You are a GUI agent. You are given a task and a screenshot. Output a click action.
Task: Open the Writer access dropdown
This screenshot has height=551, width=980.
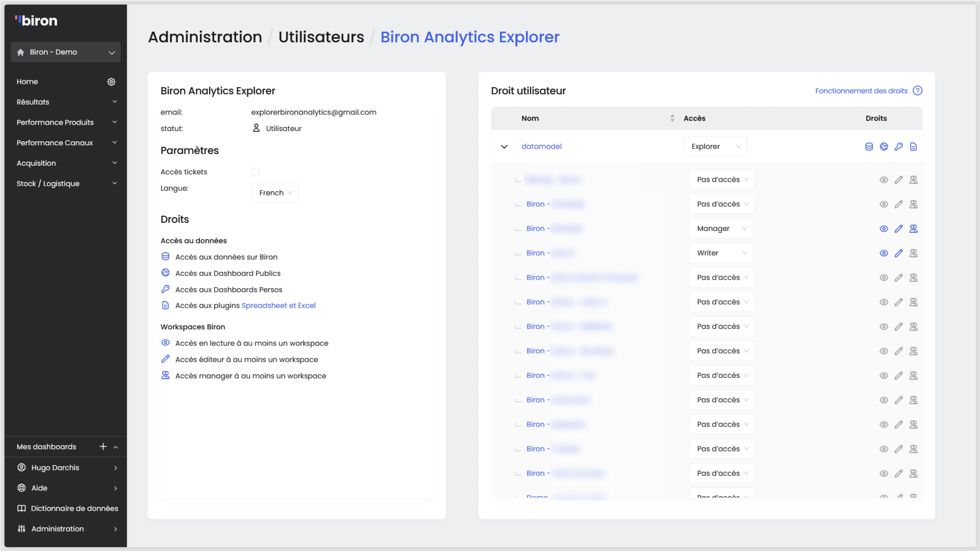pyautogui.click(x=721, y=253)
